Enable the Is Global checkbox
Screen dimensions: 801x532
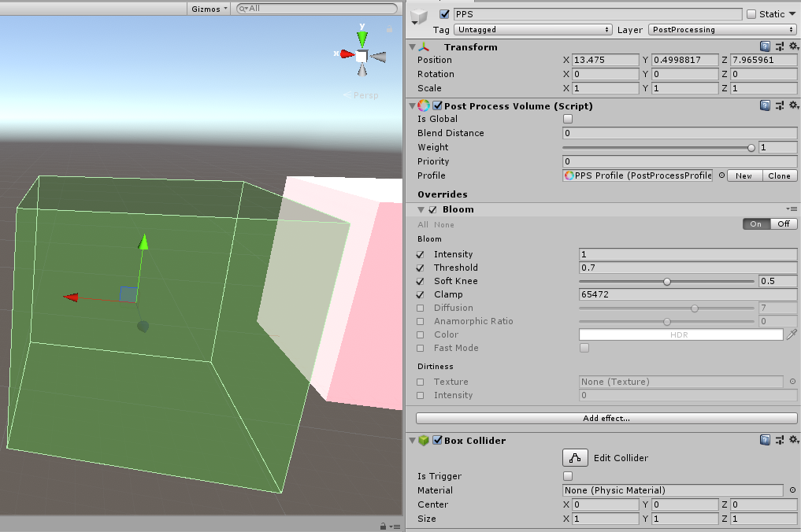click(567, 118)
